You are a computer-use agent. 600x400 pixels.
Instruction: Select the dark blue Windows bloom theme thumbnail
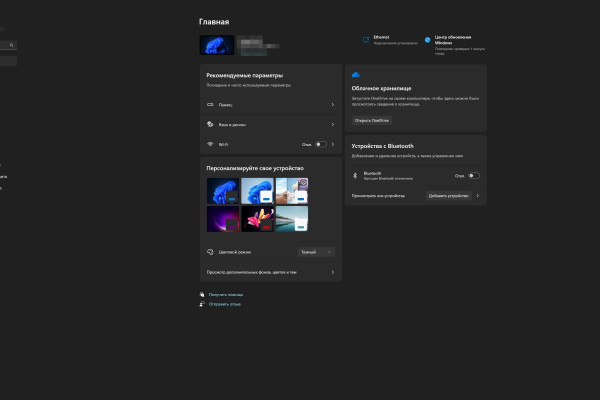[x=222, y=191]
